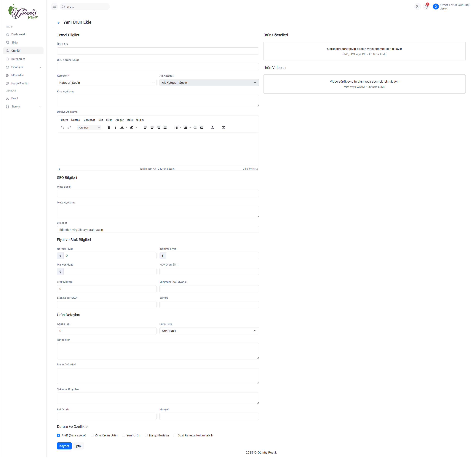476x458 pixels.
Task: Center align text in editor
Action: 152,127
